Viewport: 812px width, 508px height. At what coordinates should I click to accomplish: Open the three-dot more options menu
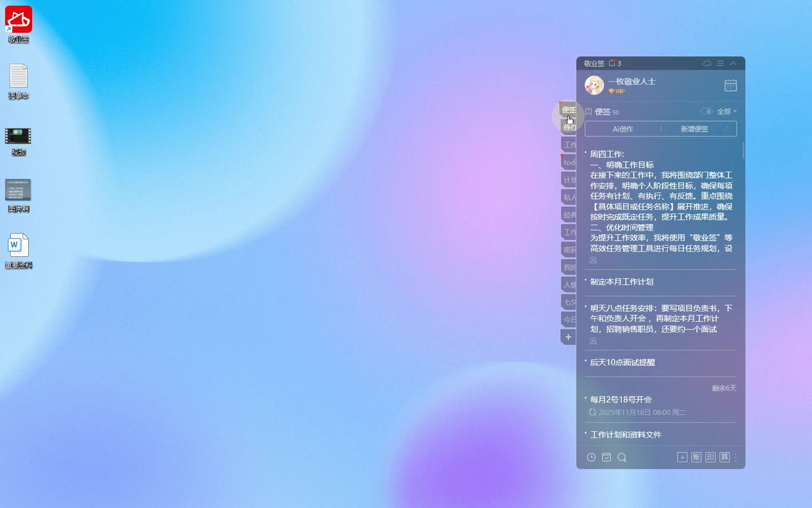735,457
